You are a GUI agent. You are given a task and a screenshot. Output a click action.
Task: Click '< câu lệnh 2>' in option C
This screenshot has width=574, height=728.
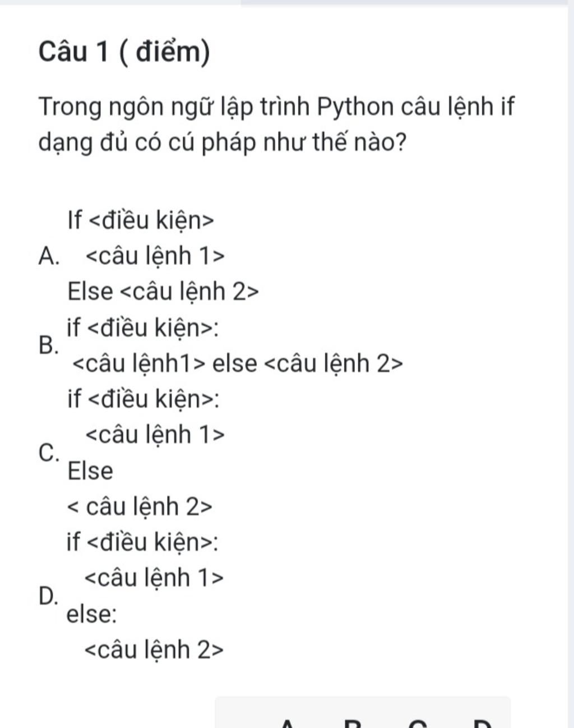pyautogui.click(x=140, y=506)
